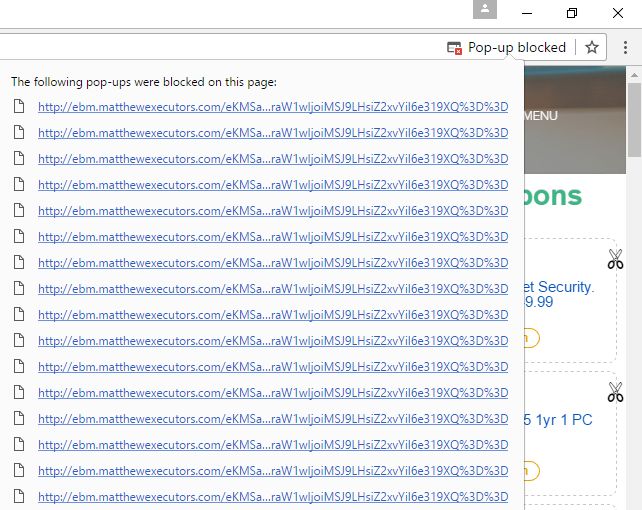Close the Chrome window
The height and width of the screenshot is (510, 642).
[618, 13]
